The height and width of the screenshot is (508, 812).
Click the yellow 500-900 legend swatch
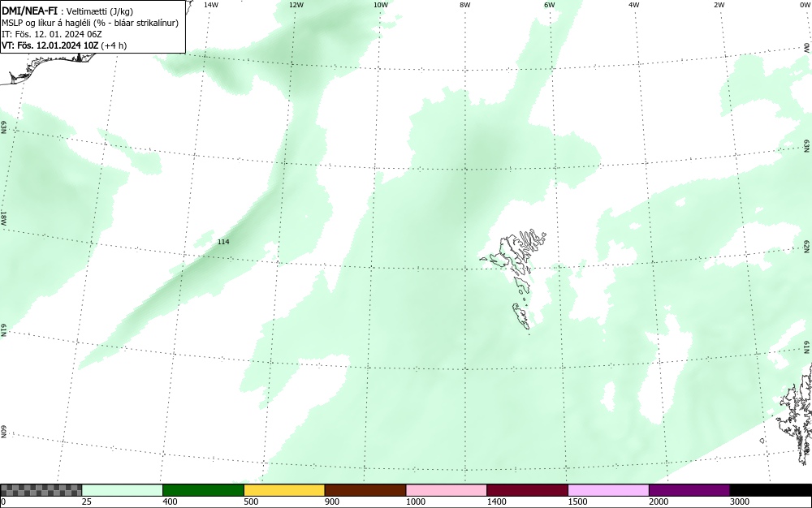(284, 490)
